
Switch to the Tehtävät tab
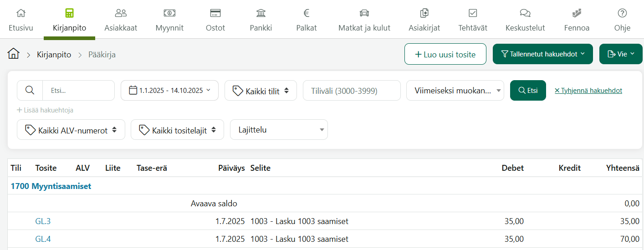point(473,20)
